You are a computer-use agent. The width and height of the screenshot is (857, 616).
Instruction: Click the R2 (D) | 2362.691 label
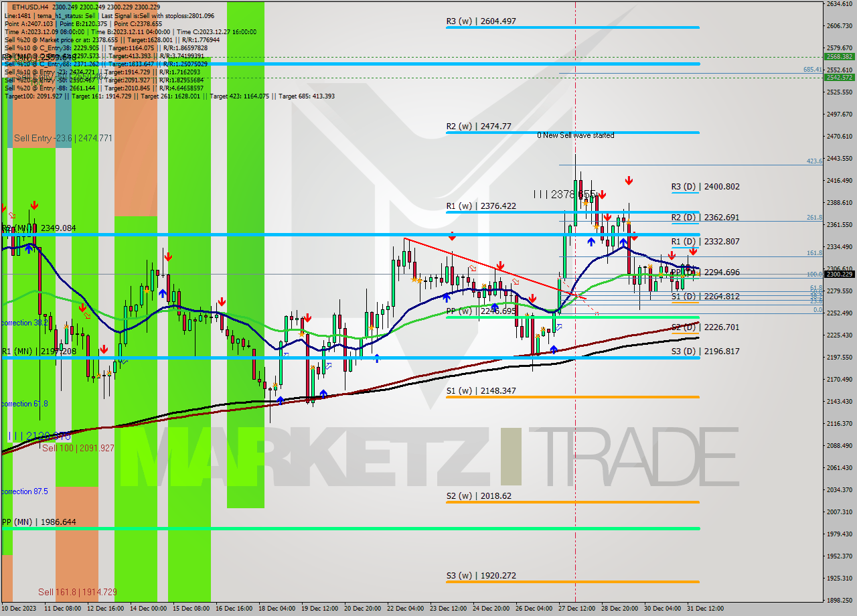coord(706,218)
